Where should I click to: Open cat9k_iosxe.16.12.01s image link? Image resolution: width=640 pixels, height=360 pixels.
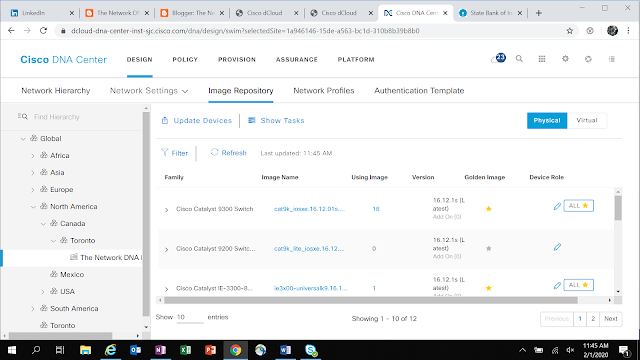tap(309, 209)
